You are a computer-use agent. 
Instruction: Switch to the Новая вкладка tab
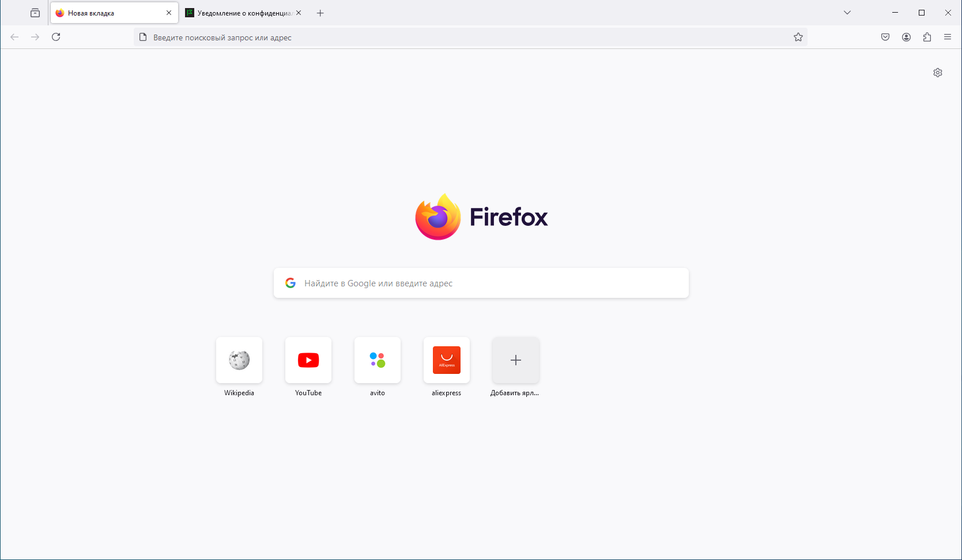(114, 13)
